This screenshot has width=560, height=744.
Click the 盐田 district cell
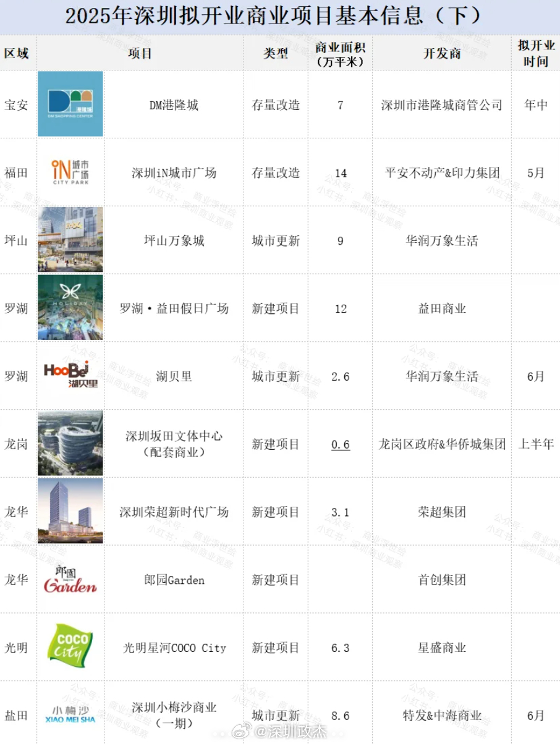coord(17,716)
